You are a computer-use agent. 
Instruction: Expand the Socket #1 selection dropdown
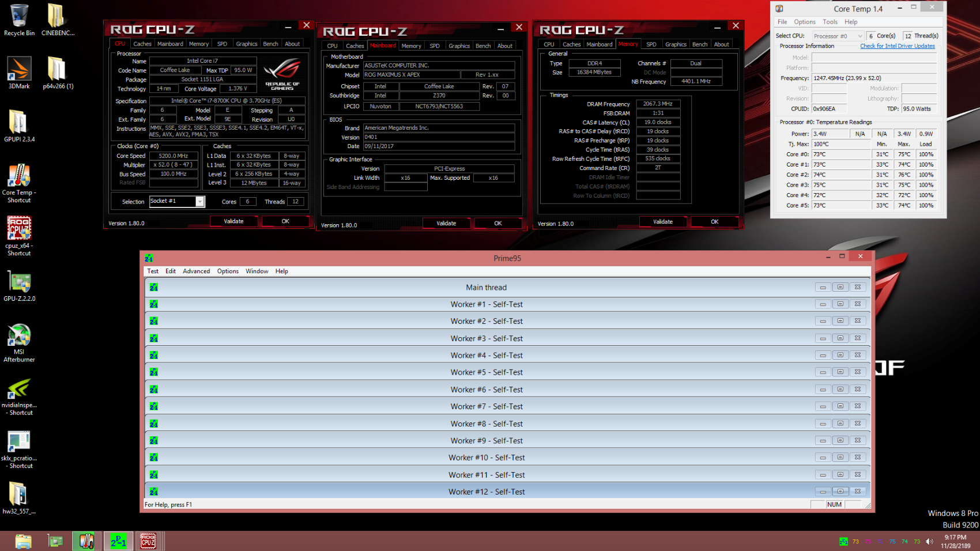[199, 201]
